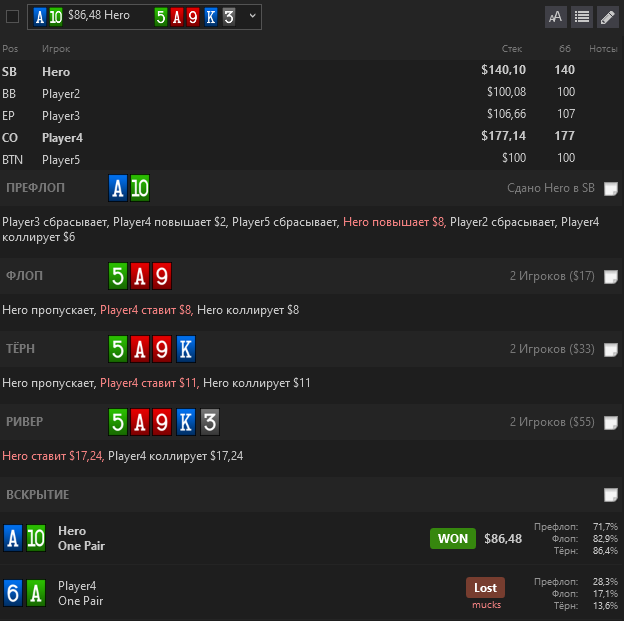
Task: Click the ВСКРЫТИЕ section label
Action: [x=38, y=495]
